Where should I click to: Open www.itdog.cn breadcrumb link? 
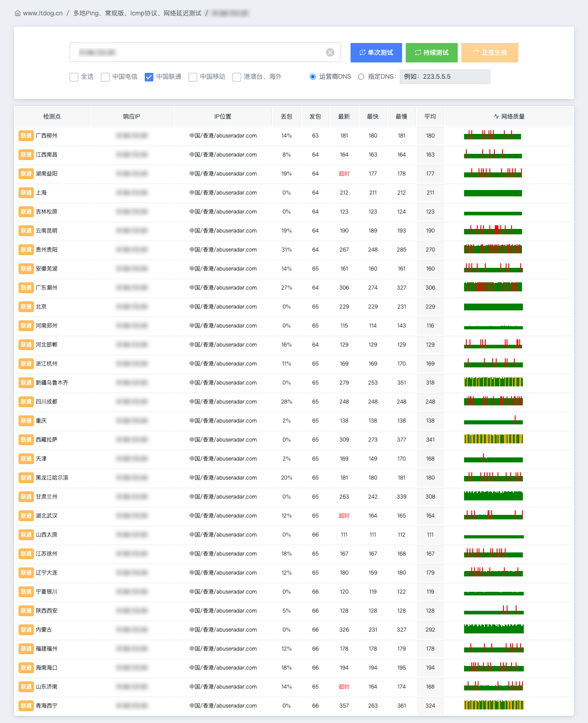[x=43, y=13]
